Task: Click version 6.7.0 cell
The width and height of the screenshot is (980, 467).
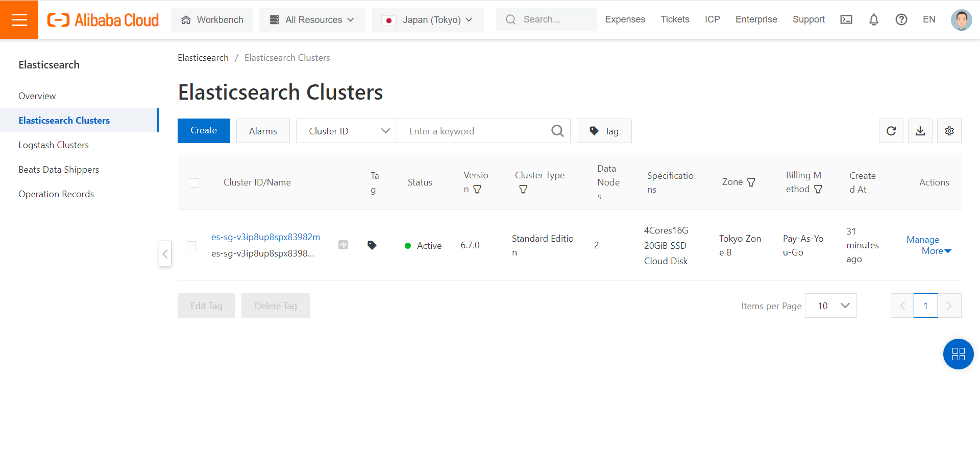Action: tap(470, 245)
